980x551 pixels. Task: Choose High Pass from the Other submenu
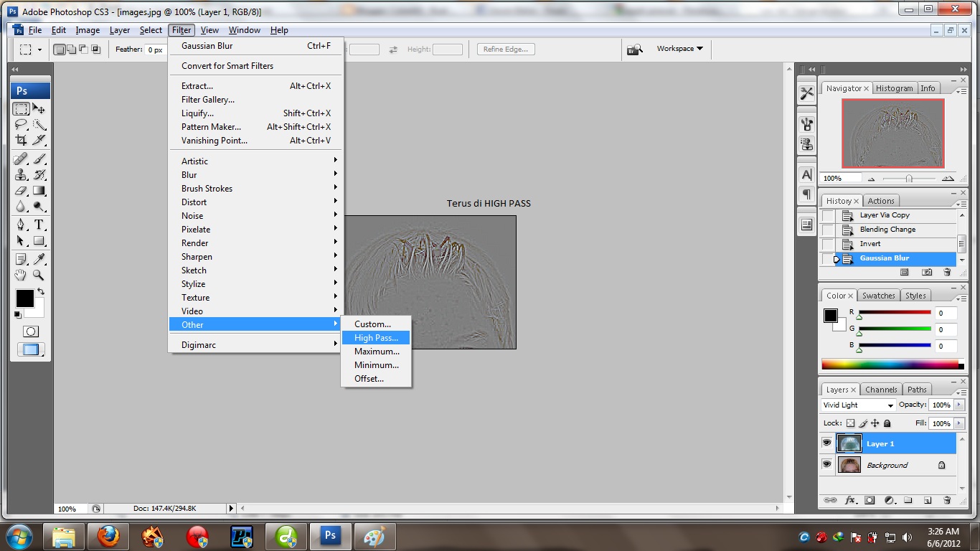click(375, 338)
